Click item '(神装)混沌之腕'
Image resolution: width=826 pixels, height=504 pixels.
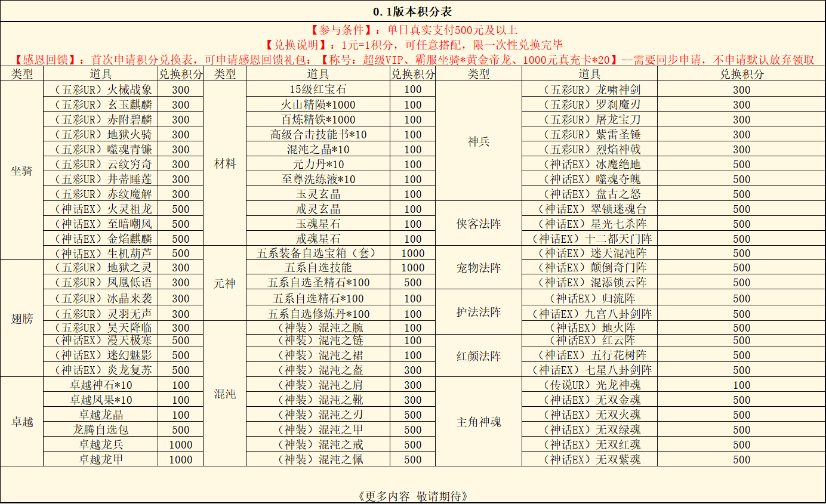(x=318, y=327)
